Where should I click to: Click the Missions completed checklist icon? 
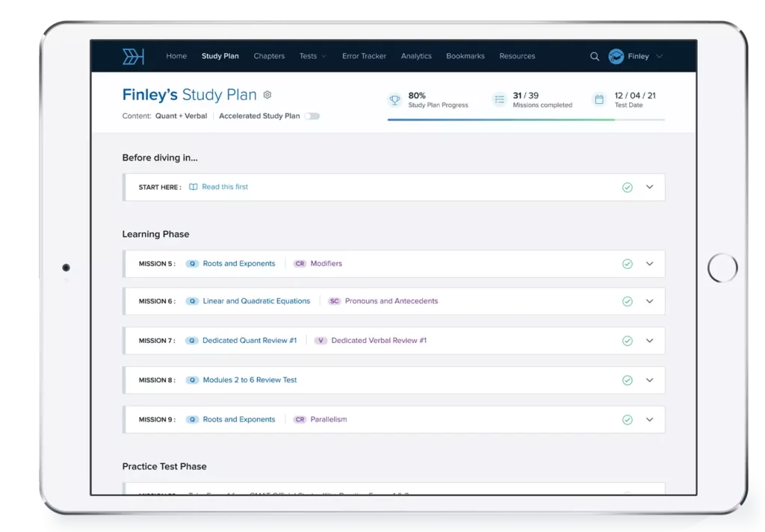pyautogui.click(x=498, y=99)
